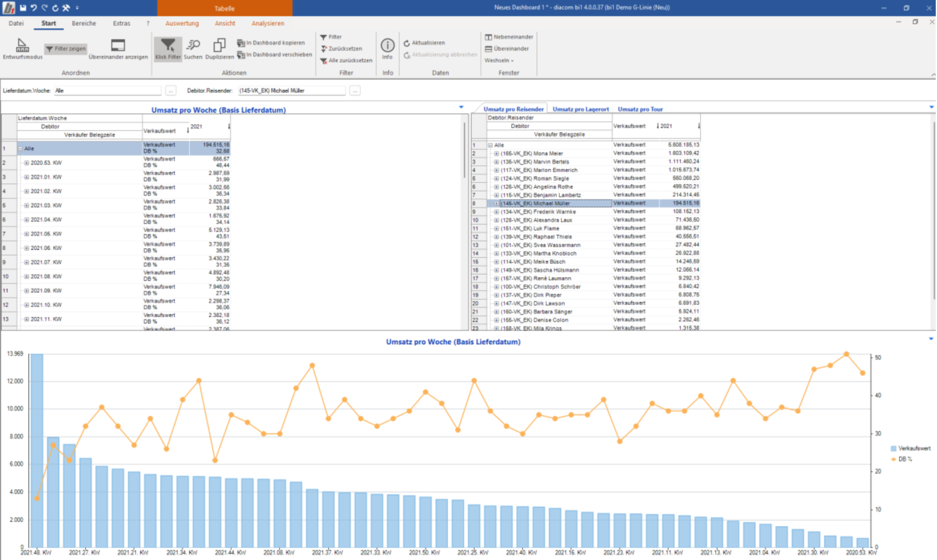Expand the 2020.53. KW row

[x=26, y=163]
